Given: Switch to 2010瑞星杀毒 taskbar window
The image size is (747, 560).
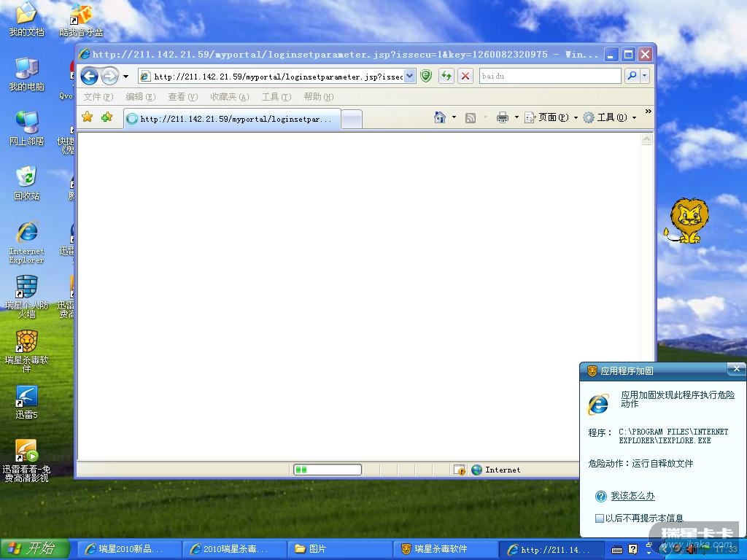Looking at the screenshot, I should pyautogui.click(x=234, y=549).
